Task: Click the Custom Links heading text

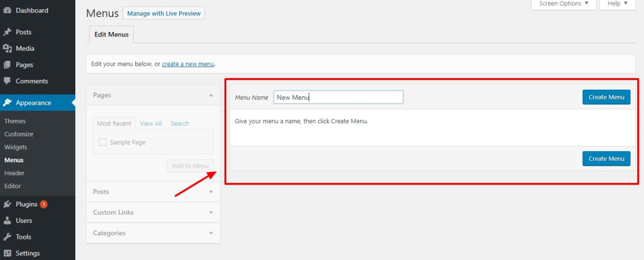Action: click(x=113, y=212)
